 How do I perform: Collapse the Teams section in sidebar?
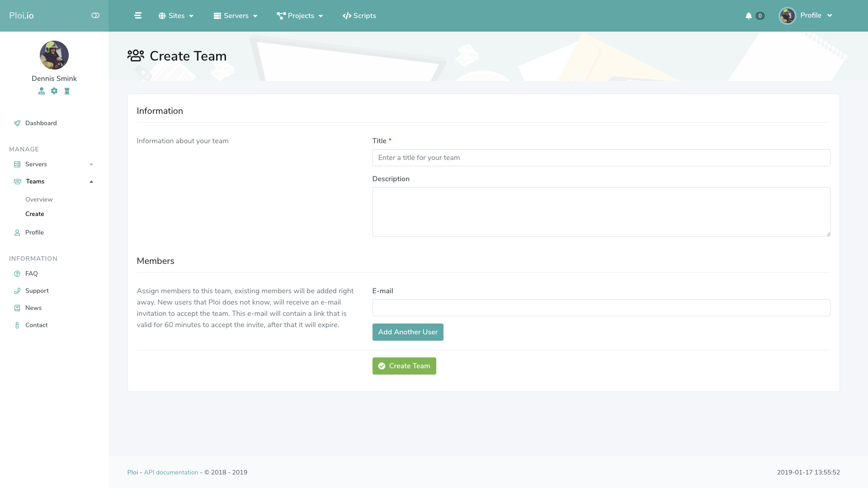click(54, 181)
